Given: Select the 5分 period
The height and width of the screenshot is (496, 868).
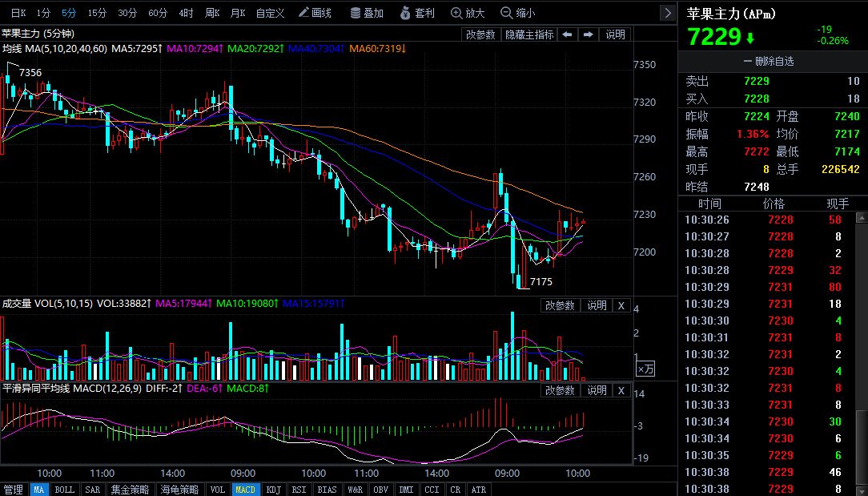Looking at the screenshot, I should click(x=69, y=13).
